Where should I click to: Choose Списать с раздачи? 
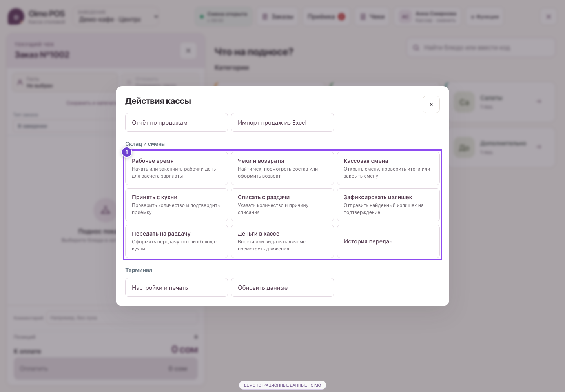(x=282, y=205)
